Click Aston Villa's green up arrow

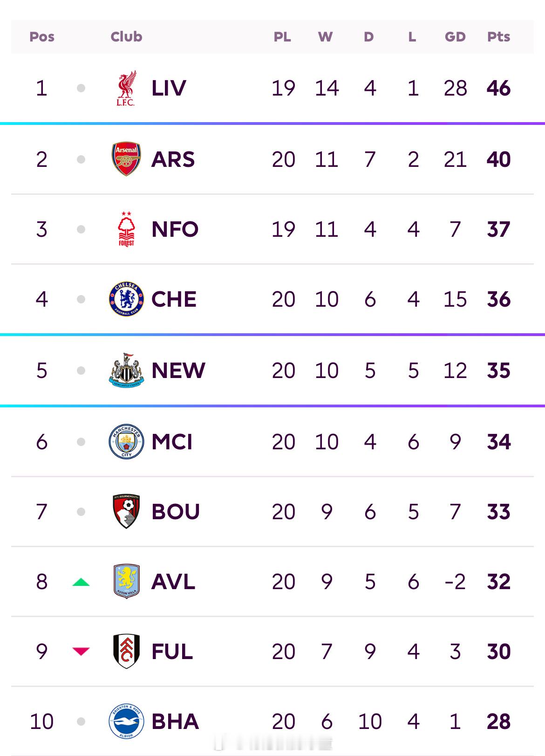click(x=81, y=582)
